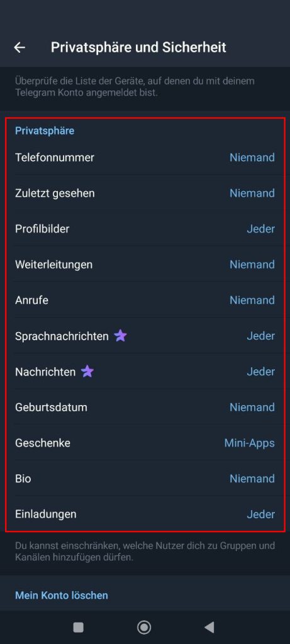Viewport: 290px width, 644px height.
Task: Tap the Android back triangle button
Action: click(x=209, y=627)
